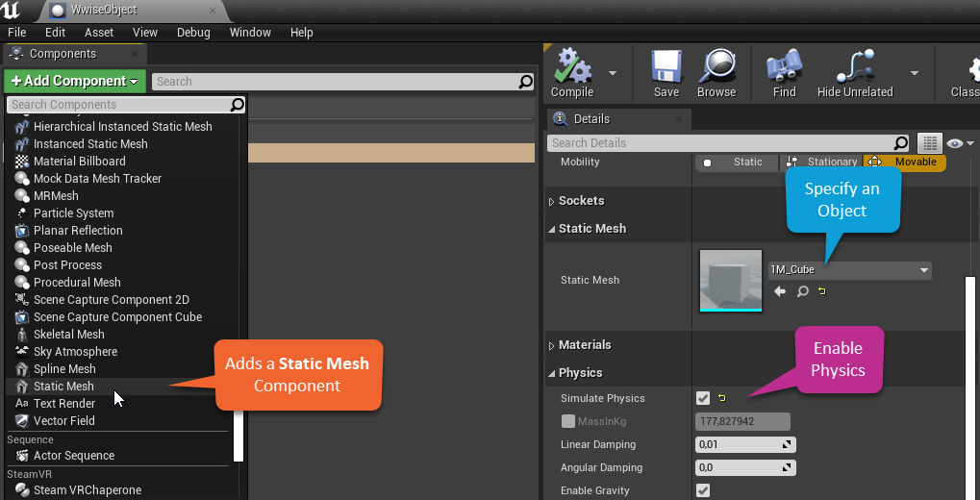Set Mobility to Stationary

pos(821,162)
